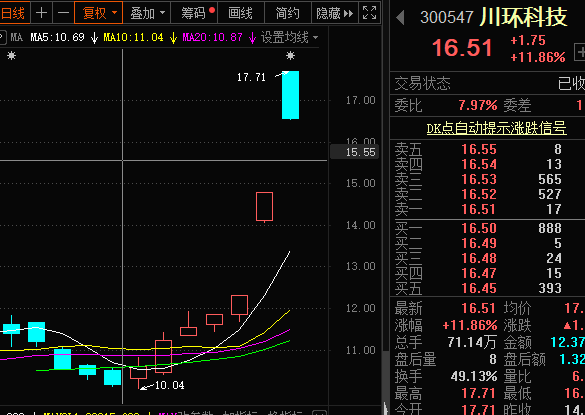Click 买四 price 16.47
585x415 pixels.
[479, 273]
